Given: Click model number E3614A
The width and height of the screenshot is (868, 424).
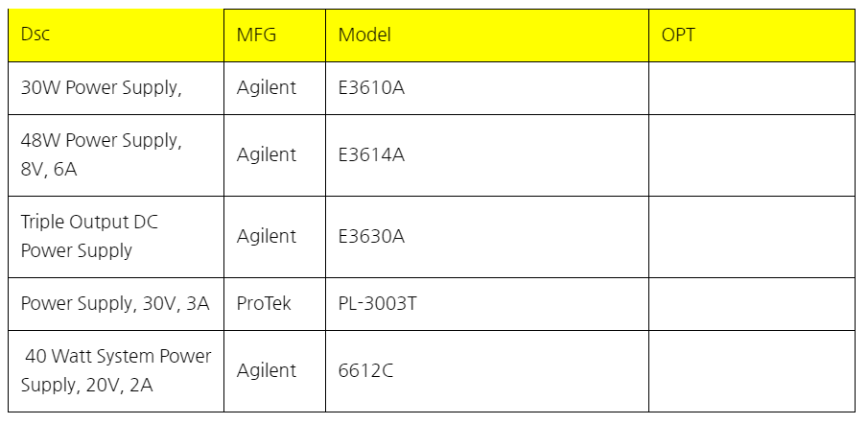Looking at the screenshot, I should coord(371,154).
